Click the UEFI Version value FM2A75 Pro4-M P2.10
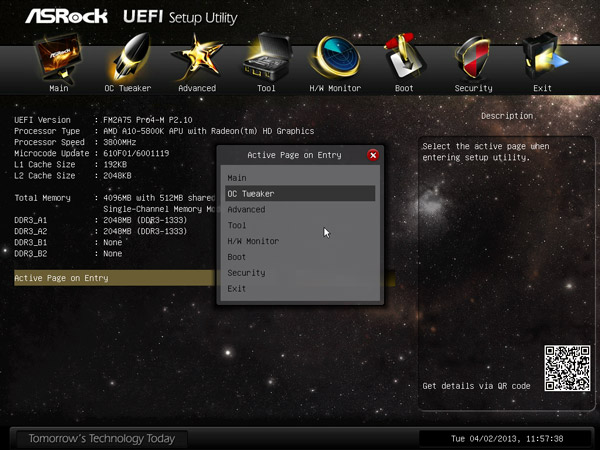The image size is (600, 450). [x=148, y=120]
